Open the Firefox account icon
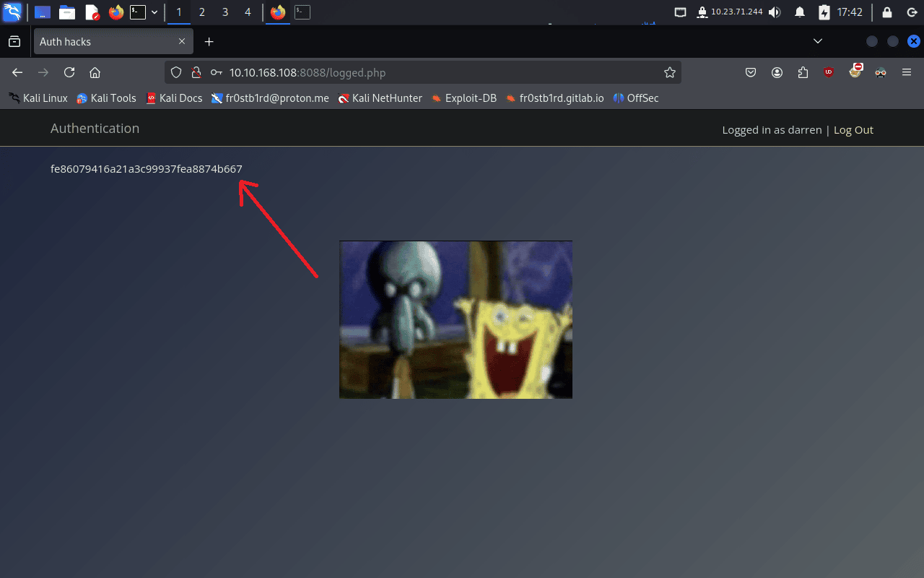Screen dimensions: 924x578 tap(777, 72)
